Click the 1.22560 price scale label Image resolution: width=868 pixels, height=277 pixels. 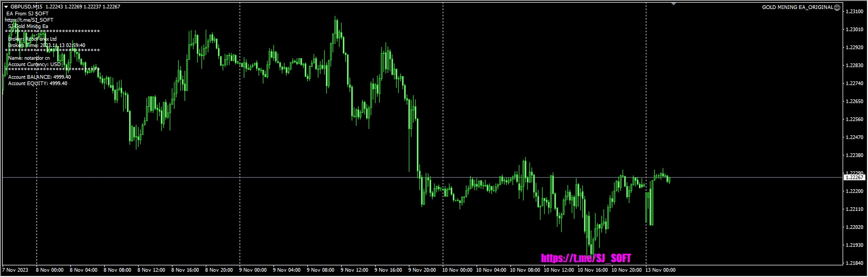tap(855, 119)
